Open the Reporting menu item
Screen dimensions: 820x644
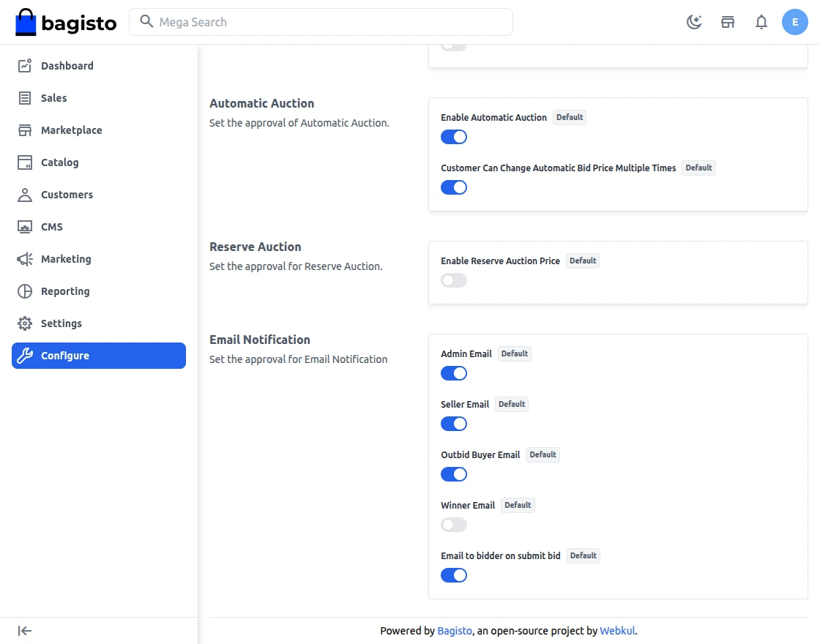click(98, 291)
